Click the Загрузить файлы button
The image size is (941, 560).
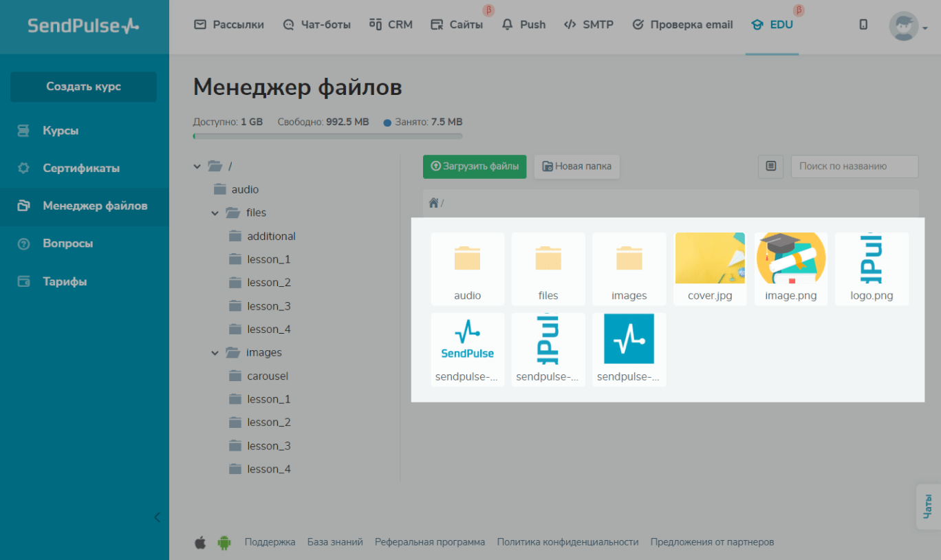tap(474, 166)
